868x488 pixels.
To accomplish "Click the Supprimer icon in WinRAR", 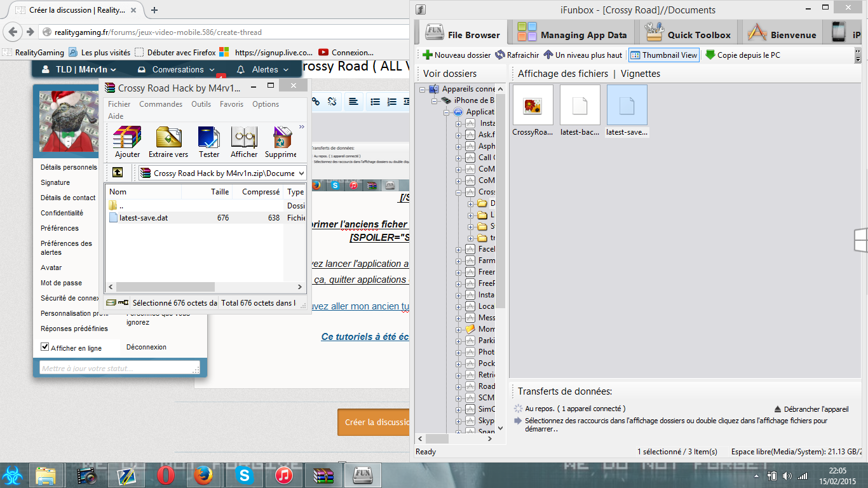I will (x=281, y=142).
